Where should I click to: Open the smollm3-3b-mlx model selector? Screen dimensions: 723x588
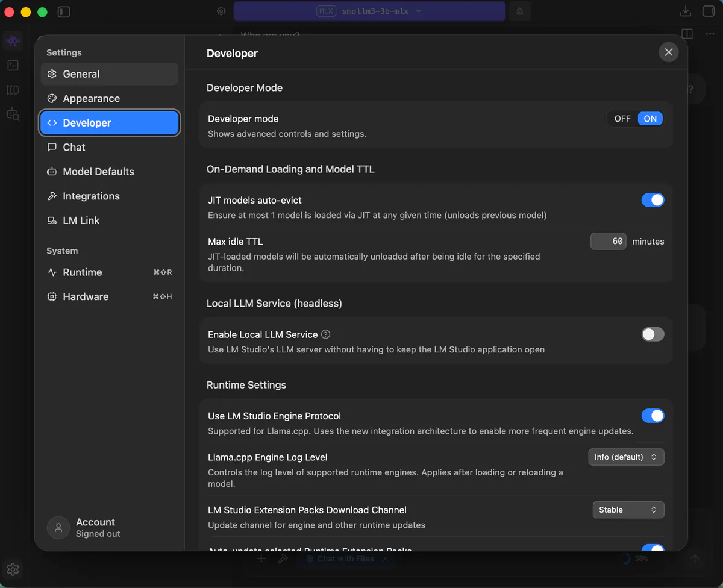pyautogui.click(x=369, y=11)
